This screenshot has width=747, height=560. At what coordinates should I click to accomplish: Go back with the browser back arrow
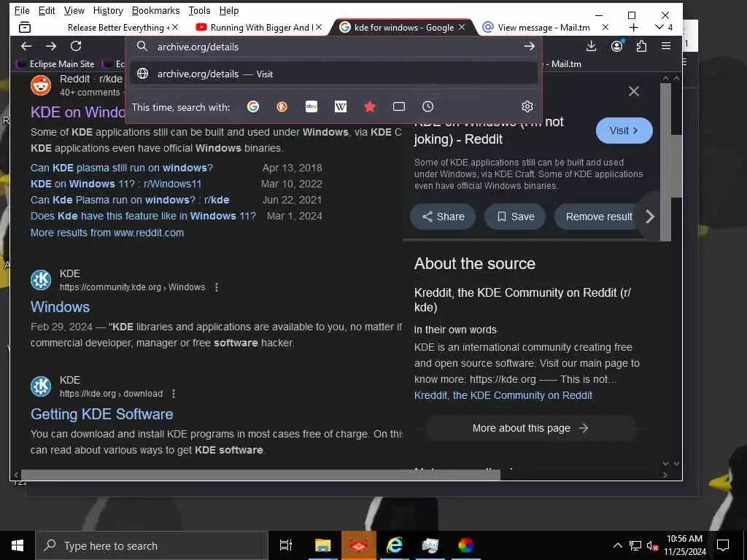[26, 46]
